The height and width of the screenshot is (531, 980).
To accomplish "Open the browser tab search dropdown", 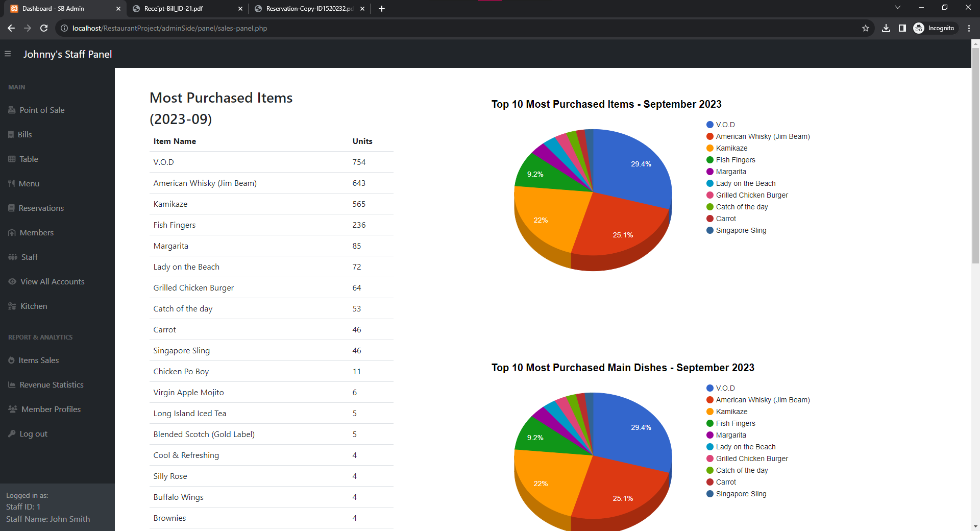I will [x=897, y=8].
